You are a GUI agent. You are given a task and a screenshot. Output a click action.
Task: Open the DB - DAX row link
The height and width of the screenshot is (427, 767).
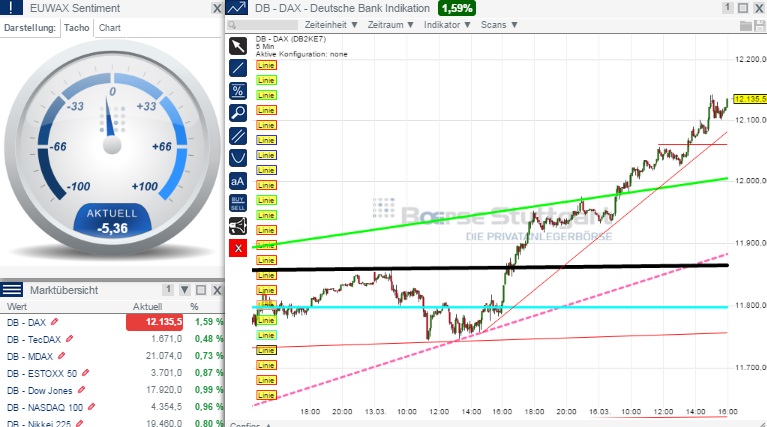coord(26,322)
